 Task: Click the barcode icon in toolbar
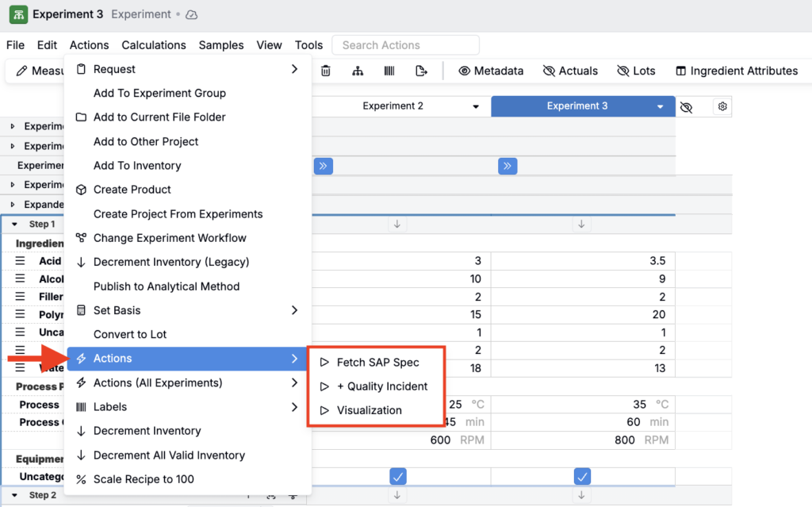(x=389, y=71)
